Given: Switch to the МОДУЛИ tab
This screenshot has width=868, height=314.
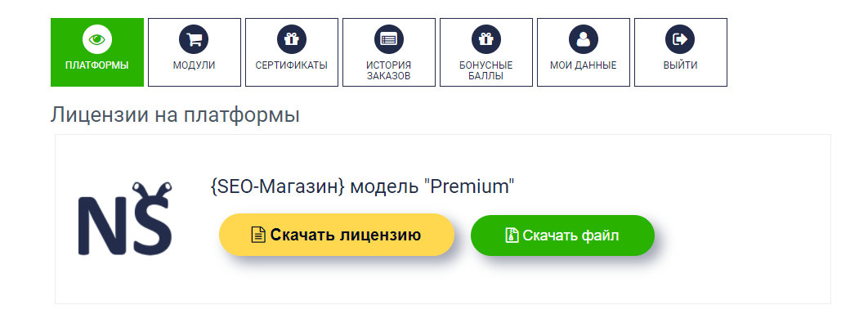Looking at the screenshot, I should tap(195, 52).
